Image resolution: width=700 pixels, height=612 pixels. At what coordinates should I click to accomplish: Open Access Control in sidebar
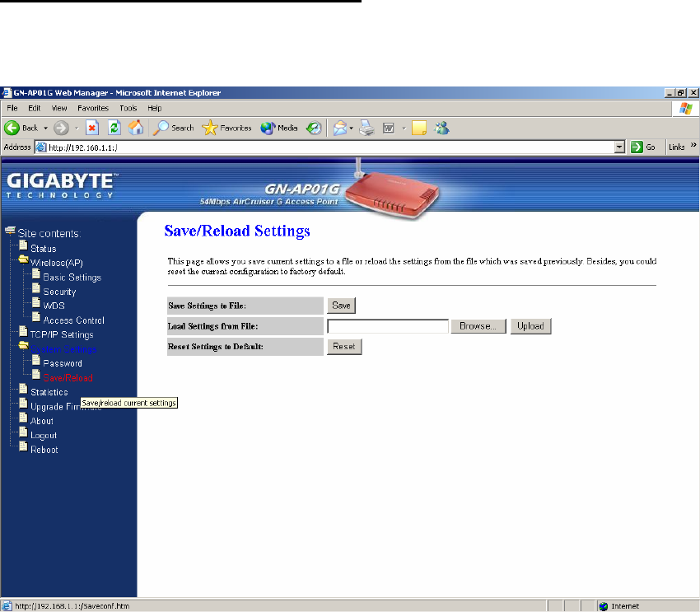pos(73,320)
